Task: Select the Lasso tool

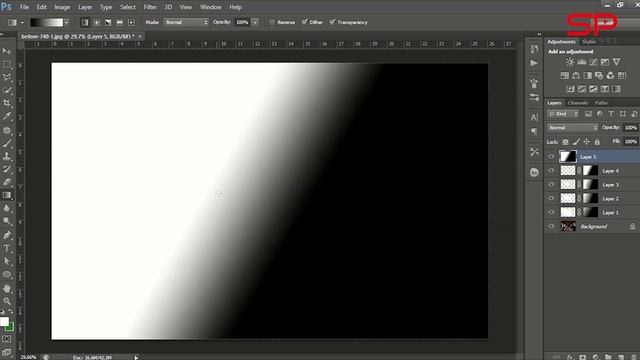Action: (x=7, y=77)
